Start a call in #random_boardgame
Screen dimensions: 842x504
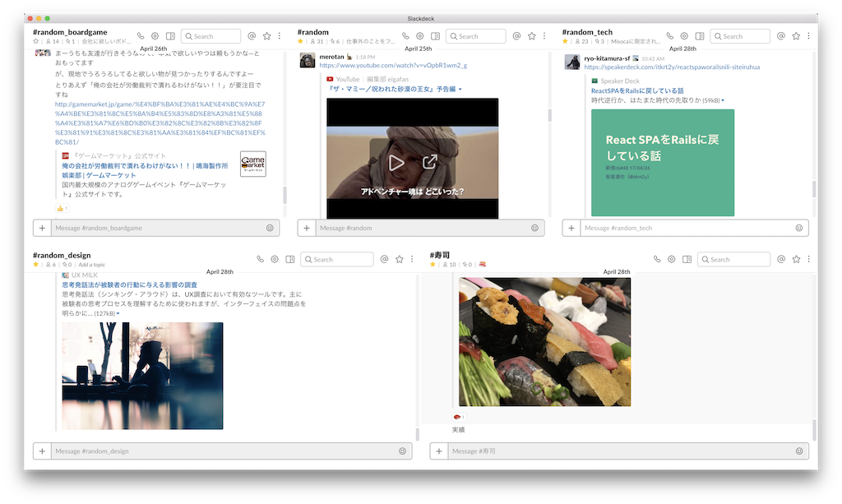point(141,36)
